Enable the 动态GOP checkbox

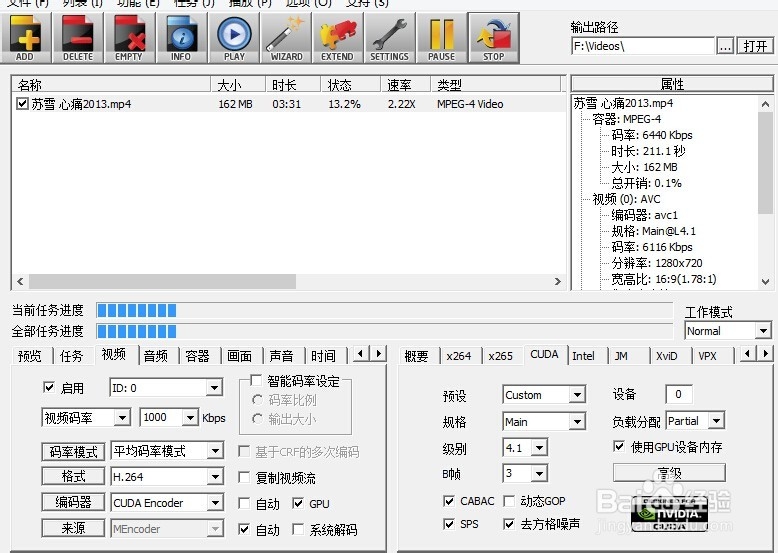pos(509,501)
